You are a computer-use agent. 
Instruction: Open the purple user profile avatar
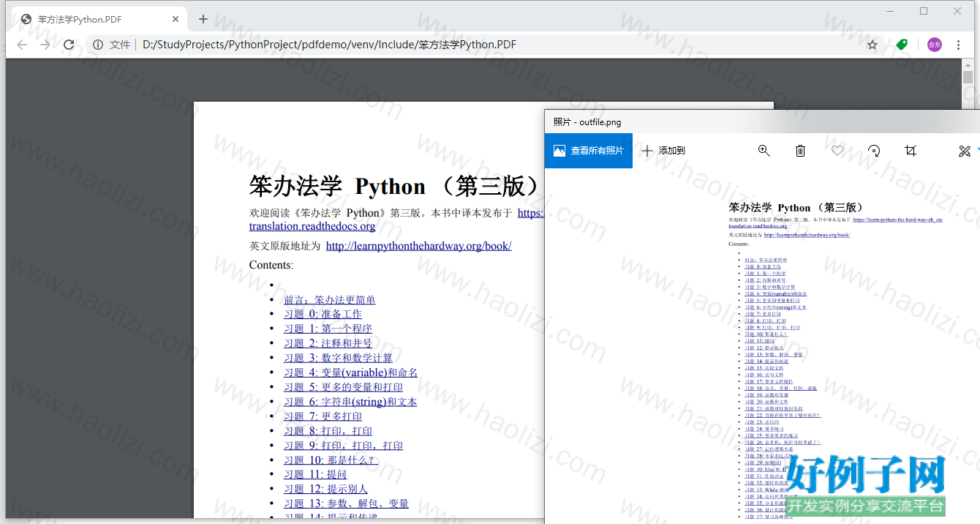[935, 45]
